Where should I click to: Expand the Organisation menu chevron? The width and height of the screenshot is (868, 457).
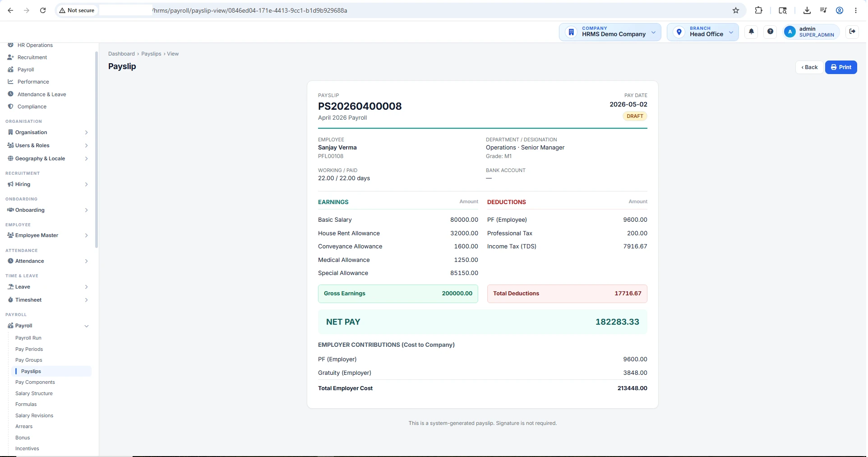[86, 132]
